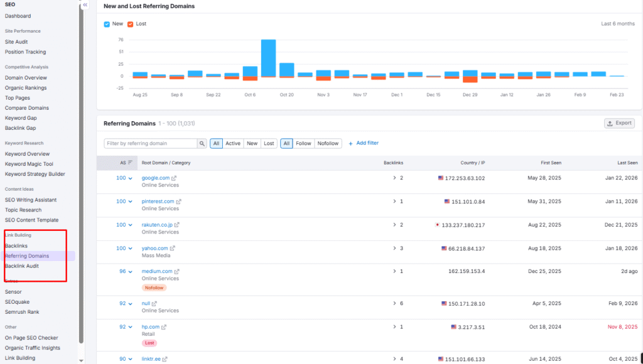Toggle the Lost checkbox in chart legend
The height and width of the screenshot is (364, 643).
coord(131,24)
